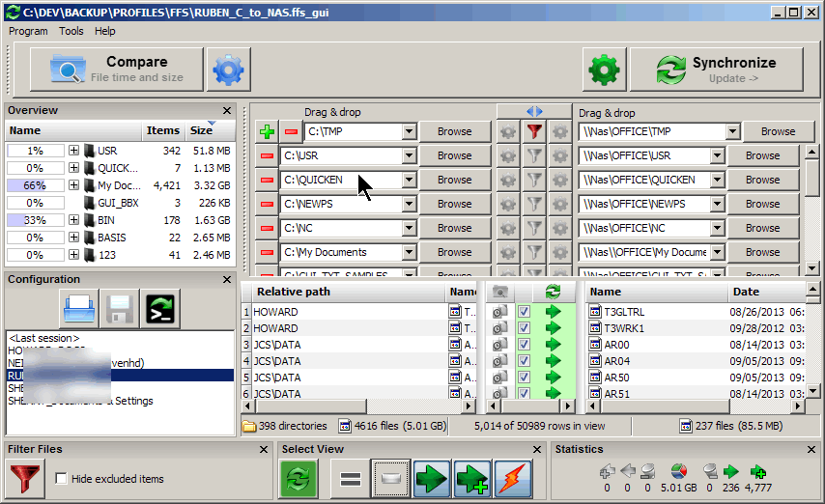Image resolution: width=825 pixels, height=504 pixels.
Task: Remove the C:\NC folder pair
Action: 267,228
